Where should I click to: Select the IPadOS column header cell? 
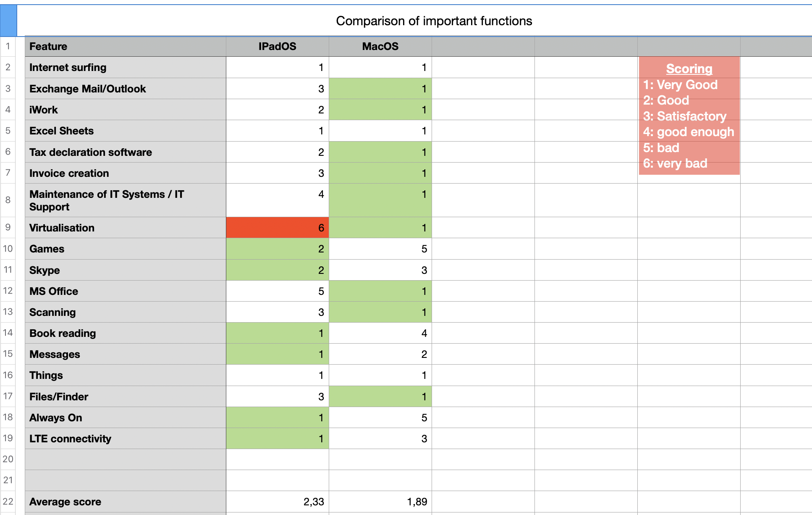click(x=277, y=47)
